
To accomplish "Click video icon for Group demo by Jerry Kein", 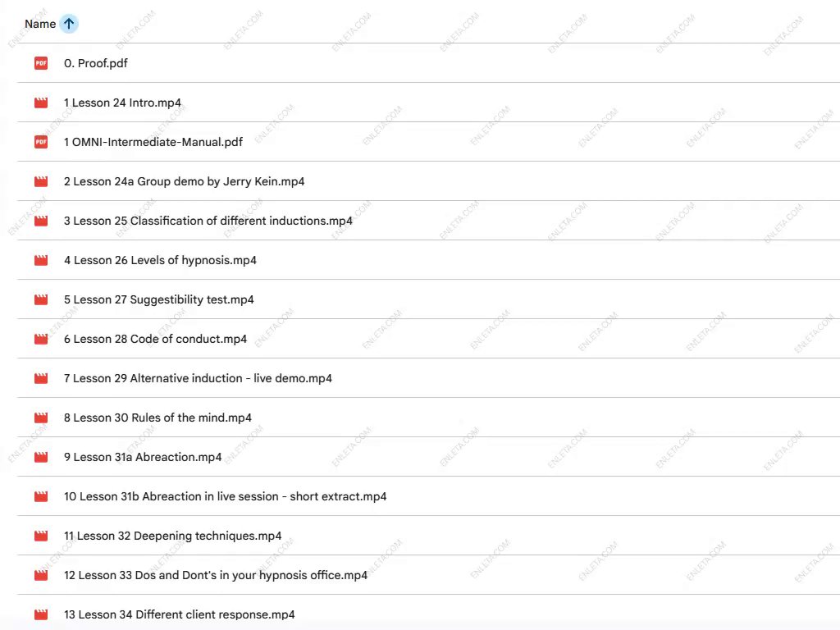I will 41,181.
